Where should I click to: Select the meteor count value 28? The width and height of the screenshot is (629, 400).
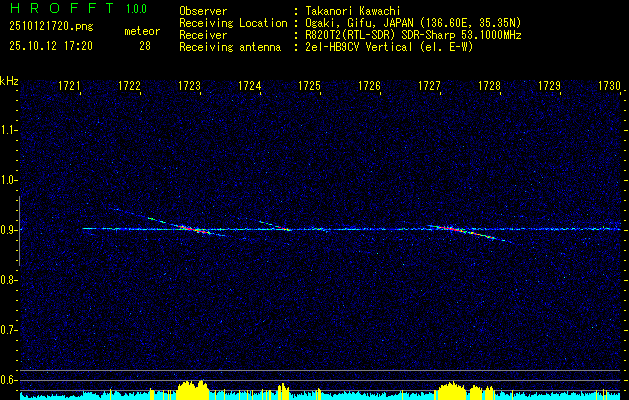145,46
